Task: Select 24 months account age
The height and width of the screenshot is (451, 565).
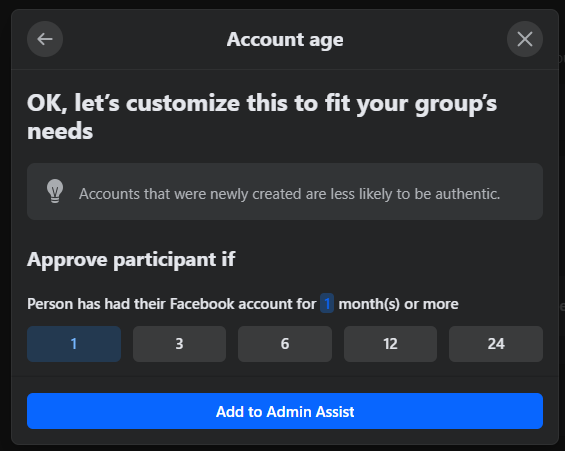Action: pos(496,344)
